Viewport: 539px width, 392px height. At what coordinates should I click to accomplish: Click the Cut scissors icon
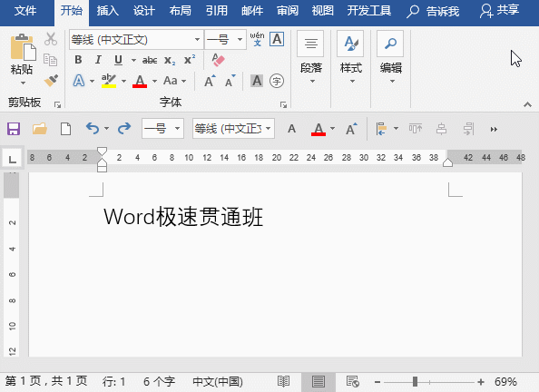coord(51,39)
